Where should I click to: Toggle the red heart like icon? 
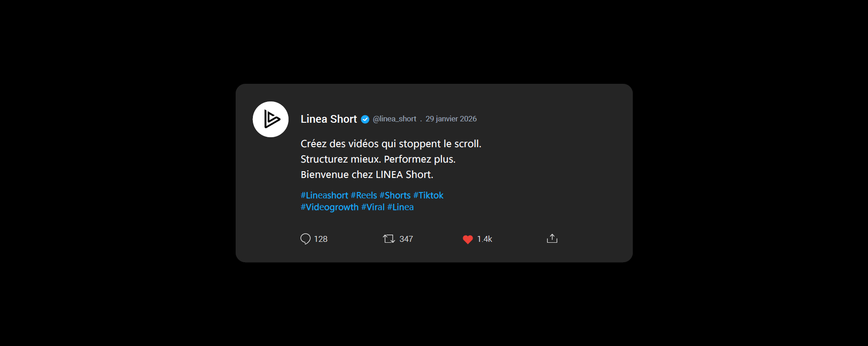point(468,239)
